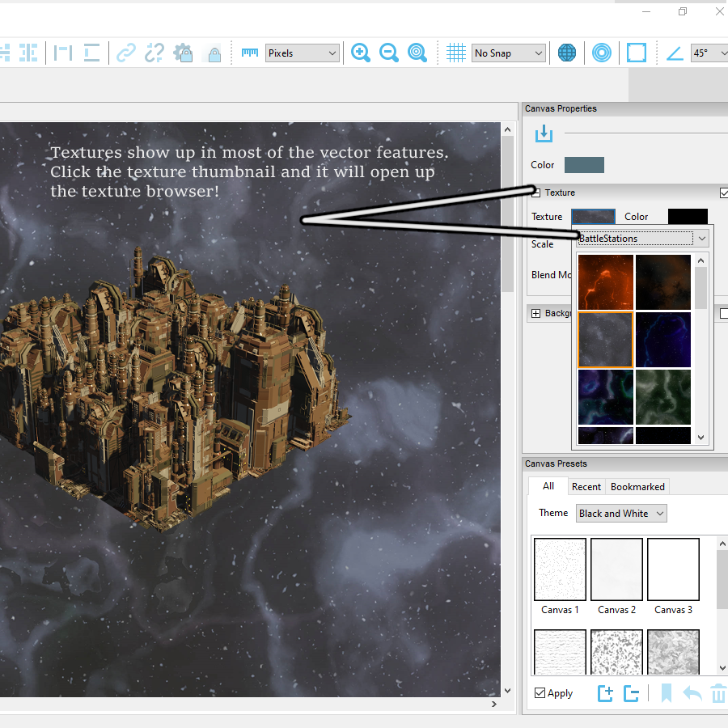
Task: Click the blue undo arrow preset icon
Action: (692, 694)
